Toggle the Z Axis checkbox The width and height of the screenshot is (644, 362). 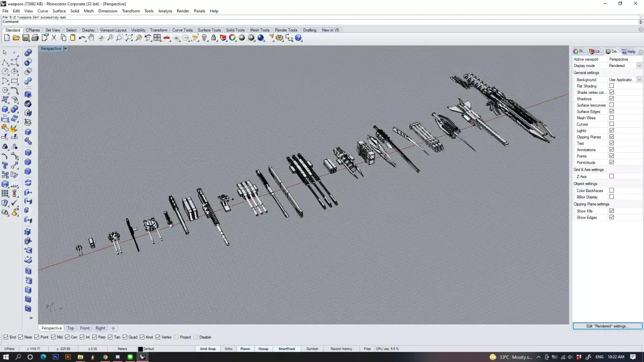click(611, 176)
